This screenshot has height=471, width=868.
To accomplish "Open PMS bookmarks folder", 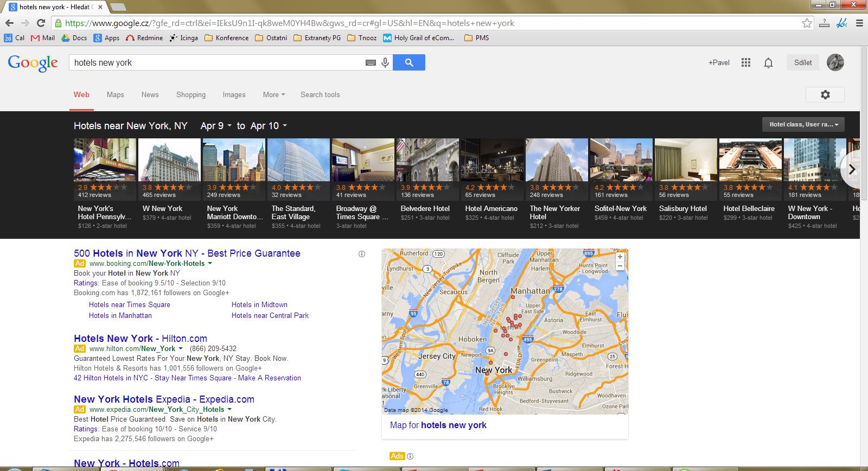I will (x=477, y=38).
